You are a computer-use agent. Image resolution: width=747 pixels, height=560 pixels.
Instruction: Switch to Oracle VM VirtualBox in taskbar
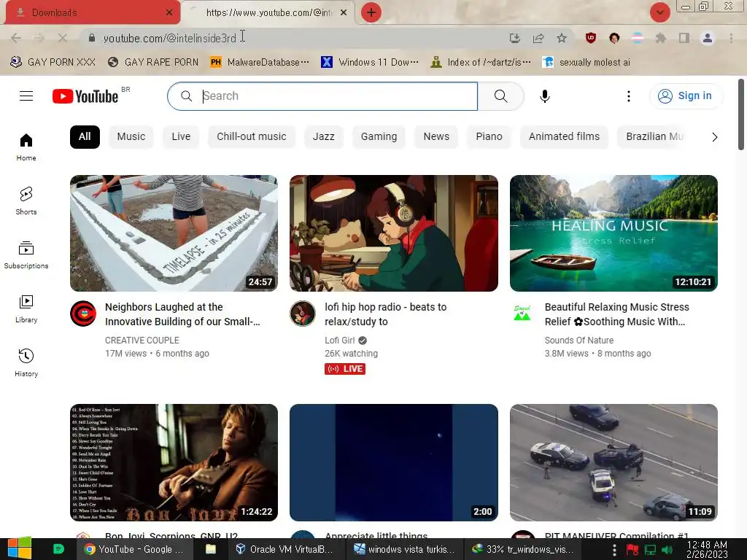[285, 549]
